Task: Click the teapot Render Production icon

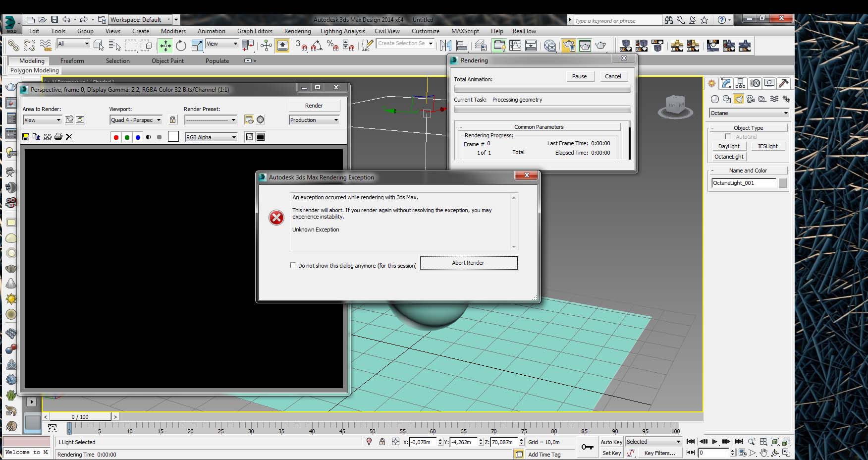Action: point(600,46)
